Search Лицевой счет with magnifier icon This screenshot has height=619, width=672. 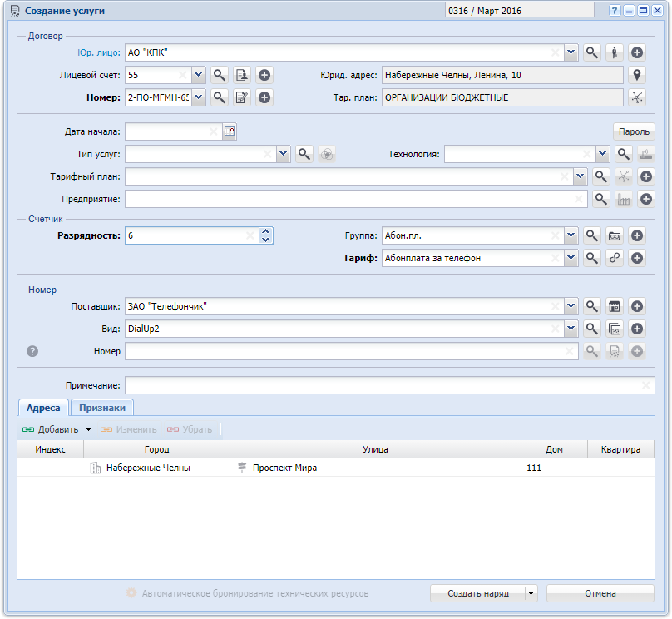pos(220,75)
